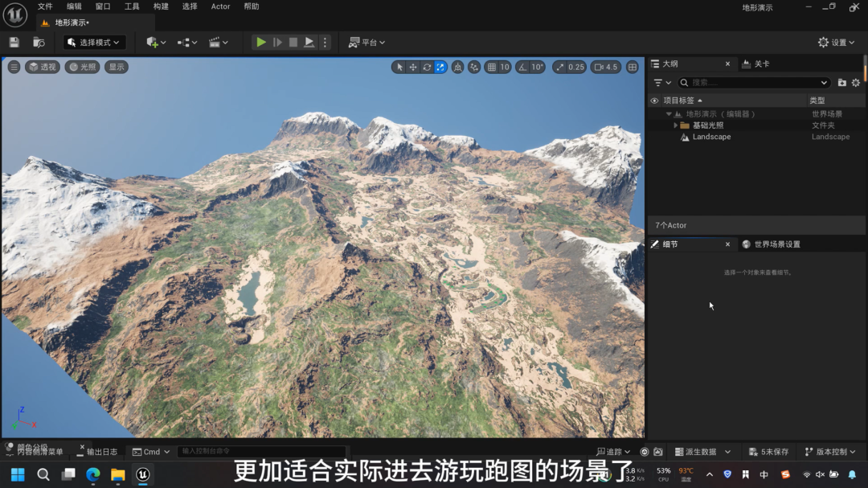Open the 平台 platforms dropdown
868x488 pixels.
click(366, 43)
